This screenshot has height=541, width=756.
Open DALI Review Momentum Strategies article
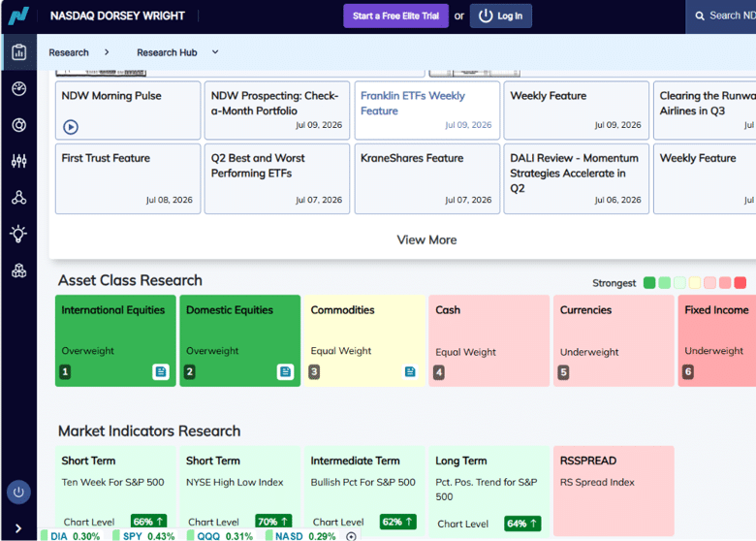click(x=577, y=178)
